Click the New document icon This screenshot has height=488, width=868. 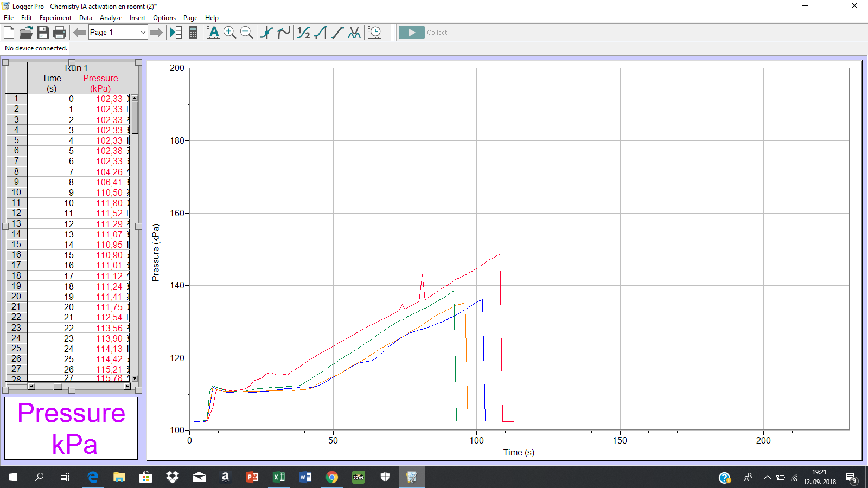click(x=9, y=33)
